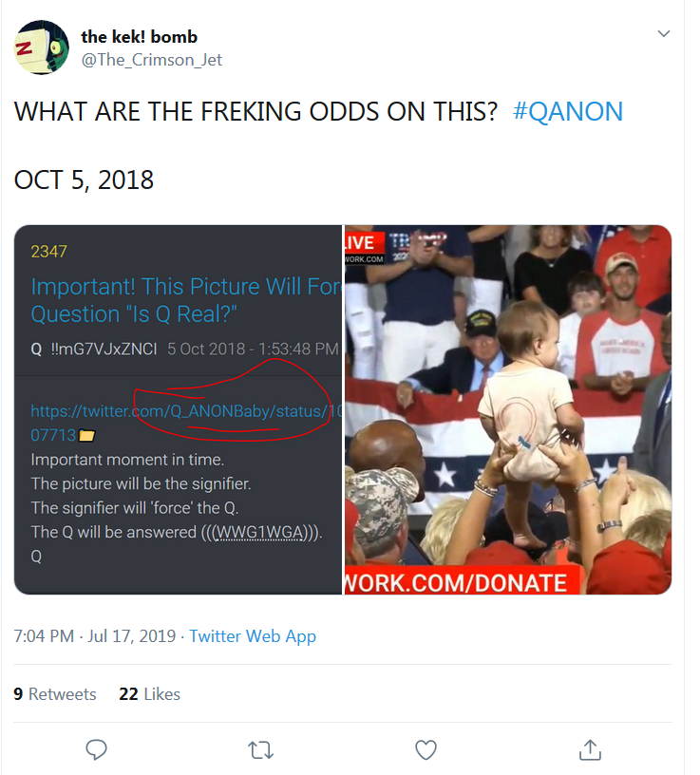Open the Twitter Web App source link

[x=253, y=636]
